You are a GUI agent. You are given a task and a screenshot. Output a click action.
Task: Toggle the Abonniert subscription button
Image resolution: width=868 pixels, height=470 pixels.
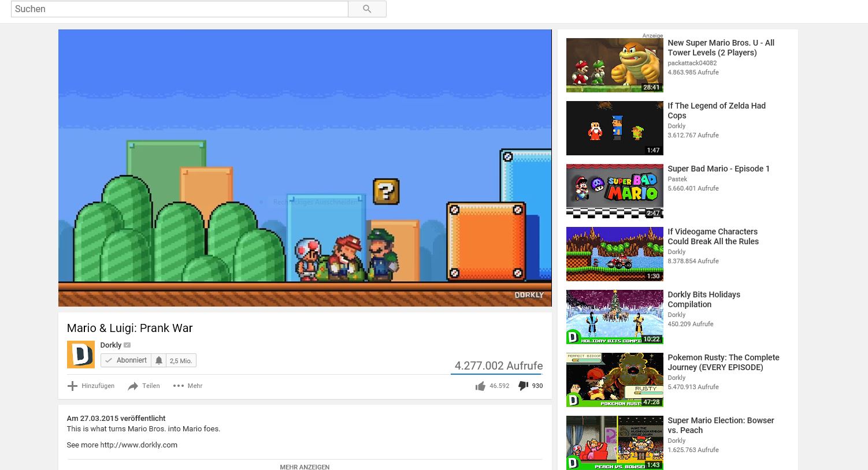tap(126, 360)
